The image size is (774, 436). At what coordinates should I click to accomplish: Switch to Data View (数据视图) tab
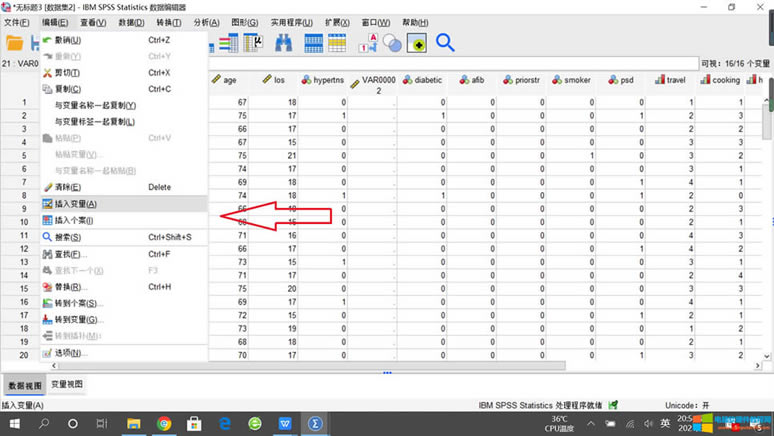point(24,384)
